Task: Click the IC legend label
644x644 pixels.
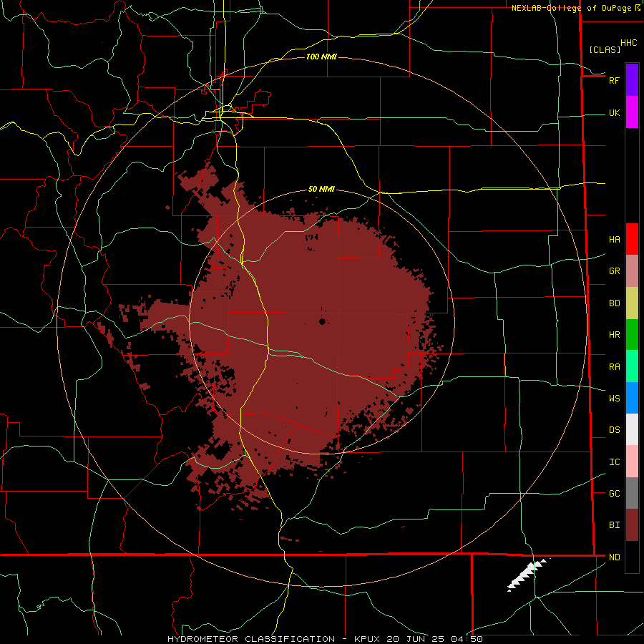Action: 614,462
